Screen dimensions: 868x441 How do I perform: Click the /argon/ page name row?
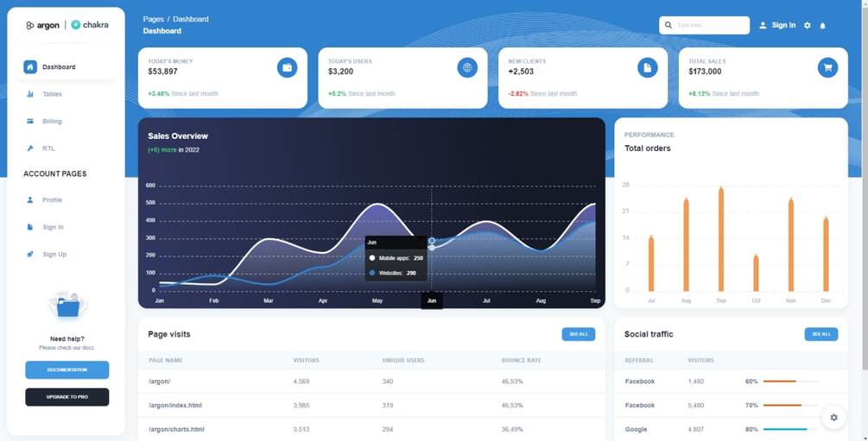[371, 381]
